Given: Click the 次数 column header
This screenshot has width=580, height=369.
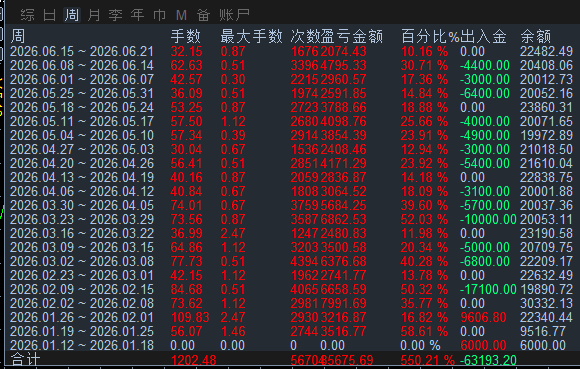Looking at the screenshot, I should coord(305,37).
